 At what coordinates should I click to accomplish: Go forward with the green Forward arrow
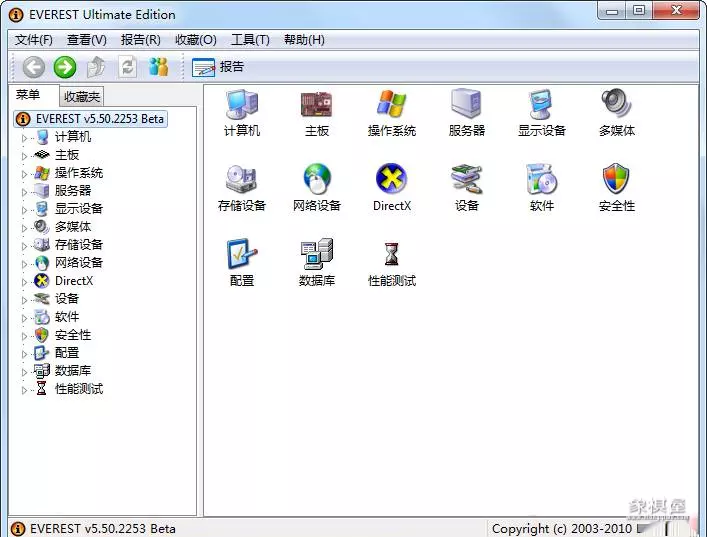[x=65, y=67]
